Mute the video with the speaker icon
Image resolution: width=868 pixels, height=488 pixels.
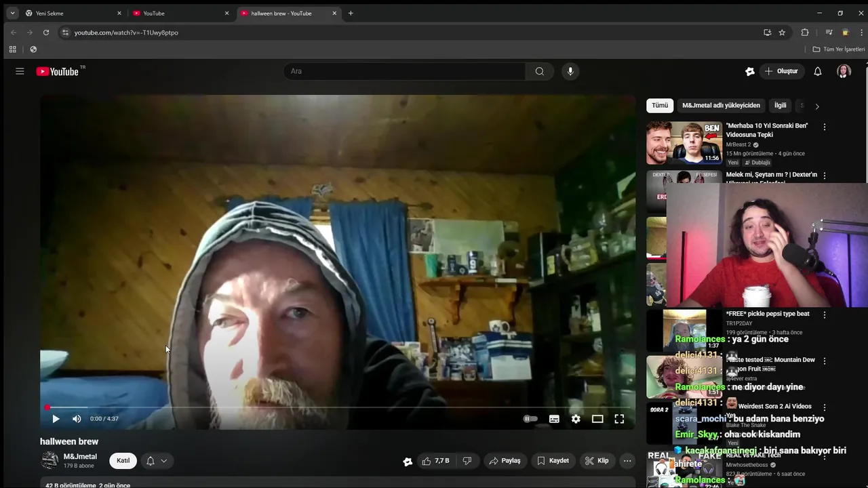tap(77, 419)
